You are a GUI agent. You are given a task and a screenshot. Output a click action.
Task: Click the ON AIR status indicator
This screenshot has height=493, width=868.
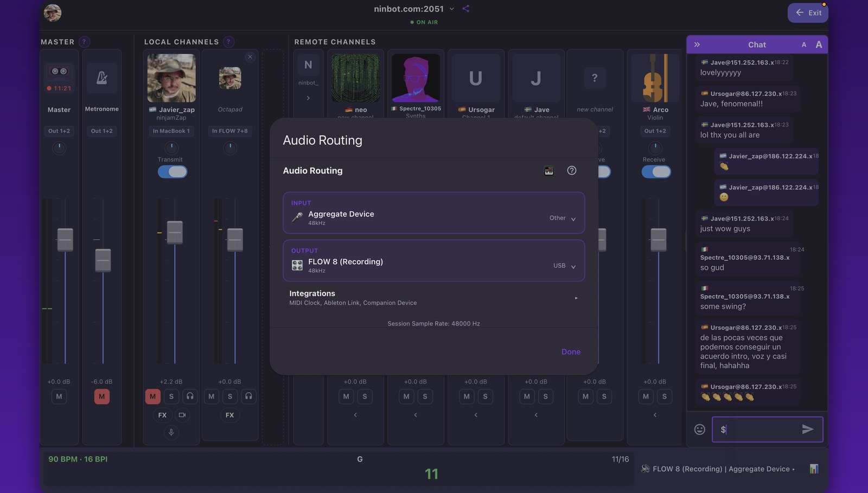click(x=424, y=22)
